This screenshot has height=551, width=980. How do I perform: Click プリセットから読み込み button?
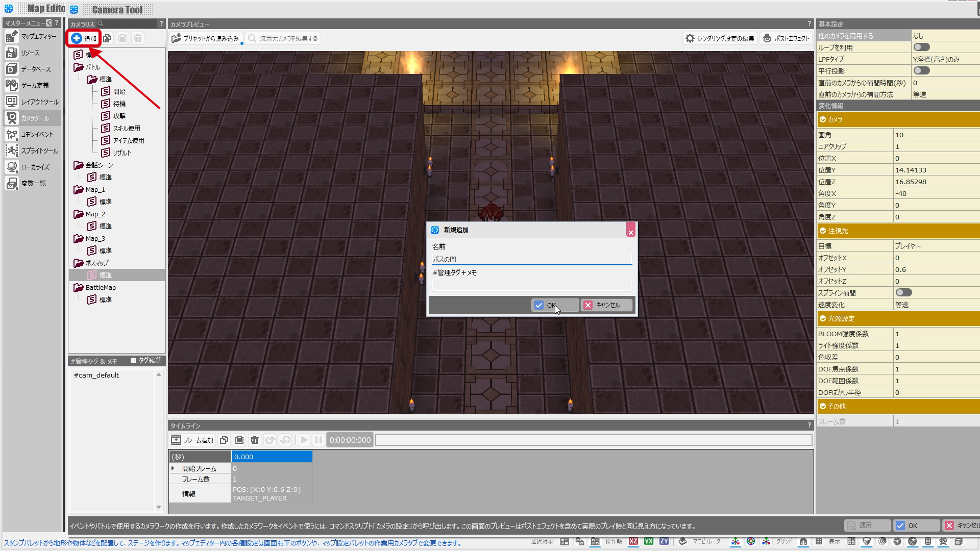coord(205,38)
